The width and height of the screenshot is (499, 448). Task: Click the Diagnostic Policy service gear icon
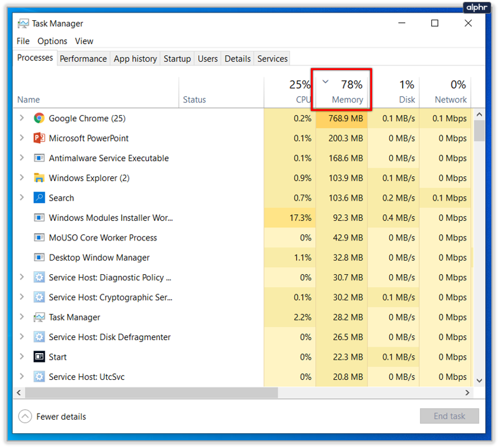[x=39, y=278]
